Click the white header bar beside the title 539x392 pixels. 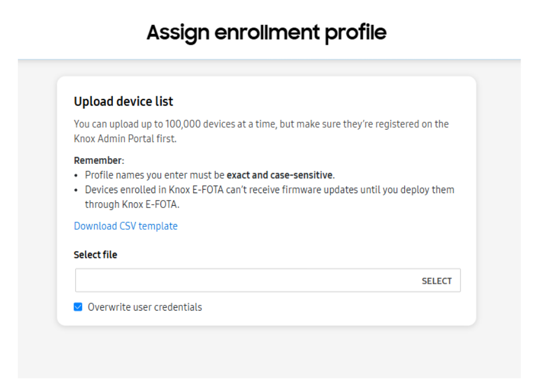pyautogui.click(x=459, y=34)
